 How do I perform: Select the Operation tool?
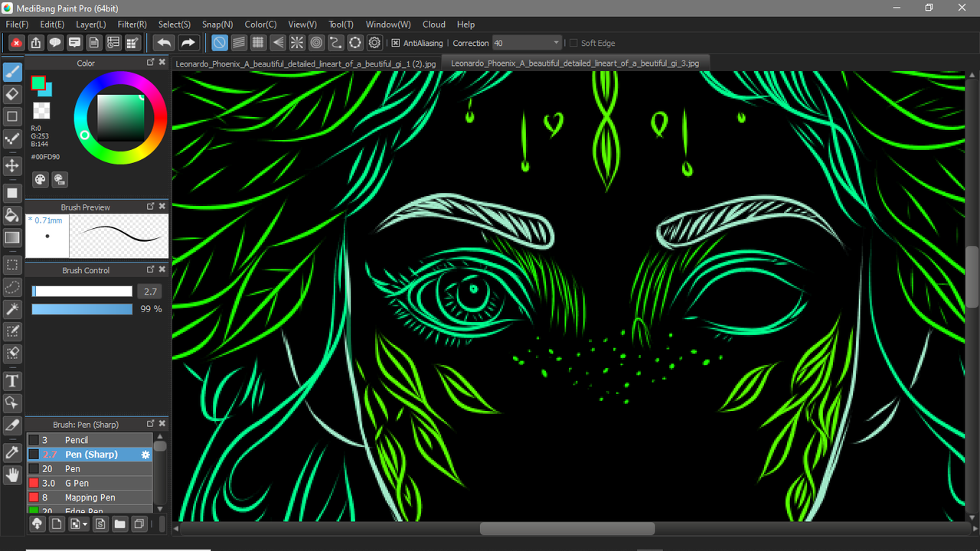click(x=12, y=403)
